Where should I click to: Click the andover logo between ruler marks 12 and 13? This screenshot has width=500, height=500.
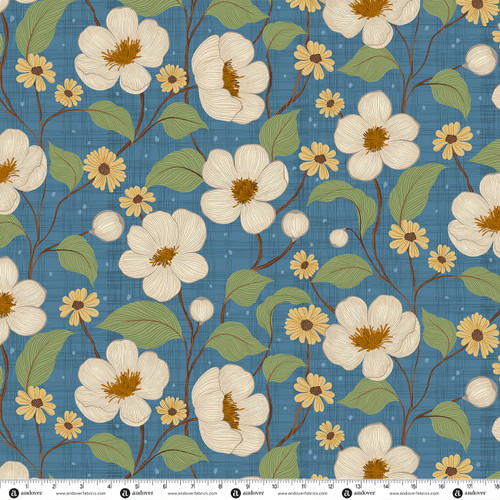coord(347,493)
